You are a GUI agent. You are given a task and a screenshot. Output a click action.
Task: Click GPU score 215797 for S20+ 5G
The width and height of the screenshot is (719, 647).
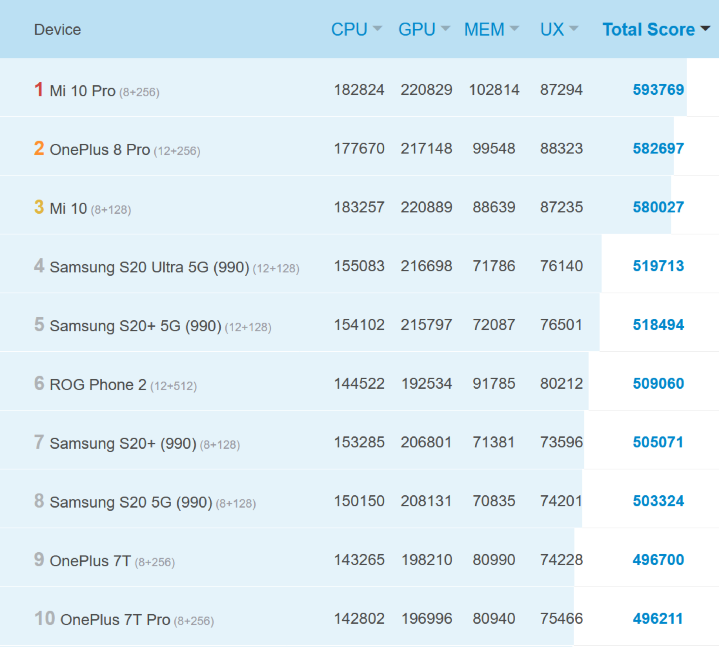426,325
